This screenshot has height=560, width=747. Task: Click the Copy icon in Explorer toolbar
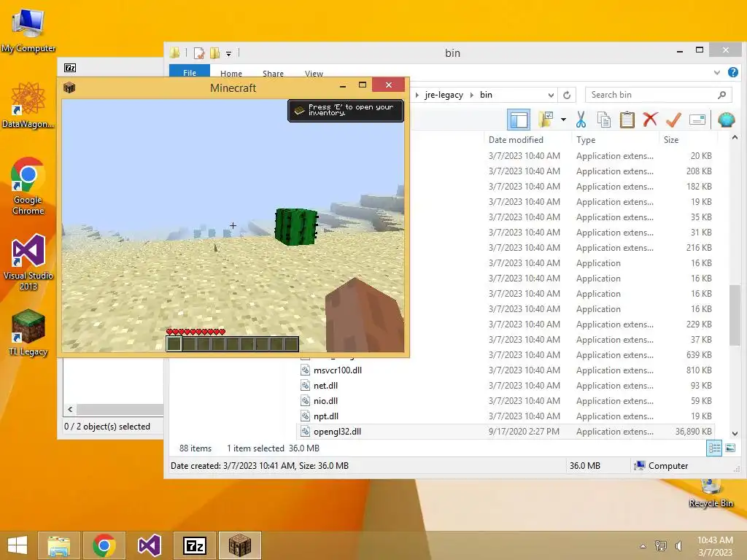coord(603,120)
